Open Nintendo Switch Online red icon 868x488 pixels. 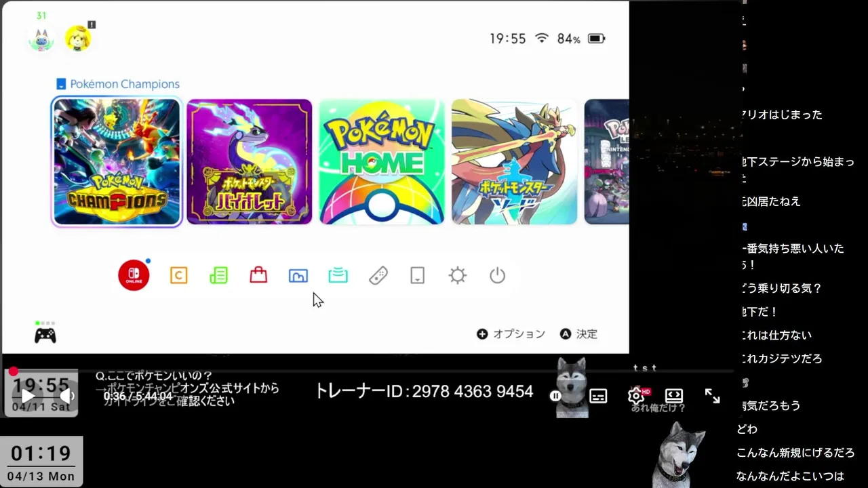(x=134, y=275)
